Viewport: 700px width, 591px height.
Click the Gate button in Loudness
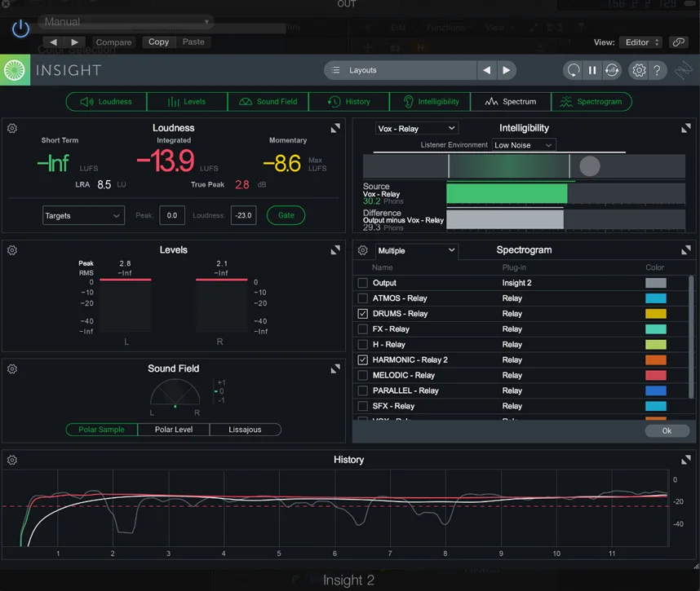pyautogui.click(x=286, y=215)
